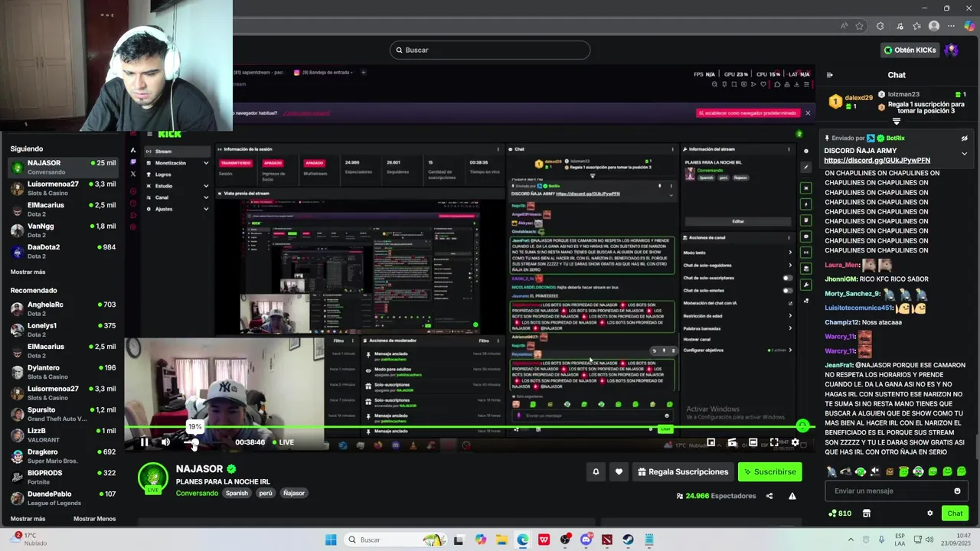980x551 pixels.
Task: Collapse the pinned Discord message chevron
Action: (x=964, y=153)
